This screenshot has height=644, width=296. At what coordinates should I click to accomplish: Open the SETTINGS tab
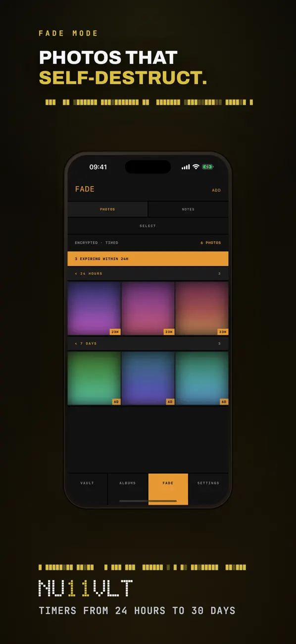(x=208, y=489)
